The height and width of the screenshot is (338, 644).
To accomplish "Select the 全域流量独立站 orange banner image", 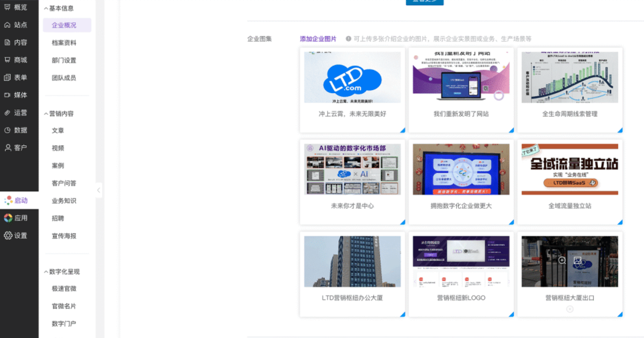I will (x=570, y=169).
